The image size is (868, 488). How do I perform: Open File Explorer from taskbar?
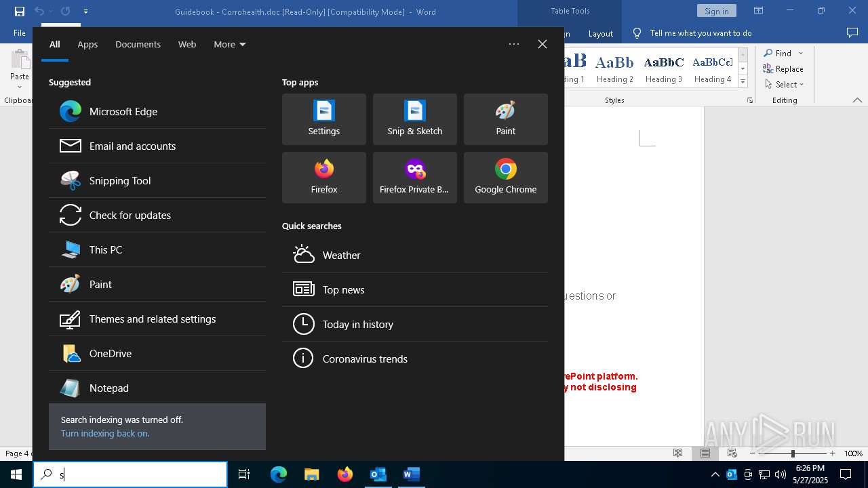(x=311, y=474)
